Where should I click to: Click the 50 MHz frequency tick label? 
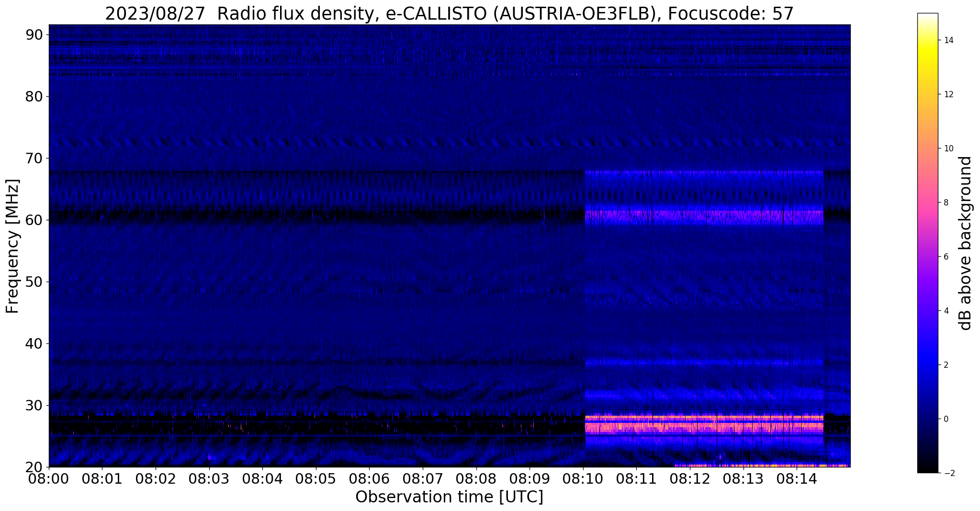pyautogui.click(x=34, y=282)
